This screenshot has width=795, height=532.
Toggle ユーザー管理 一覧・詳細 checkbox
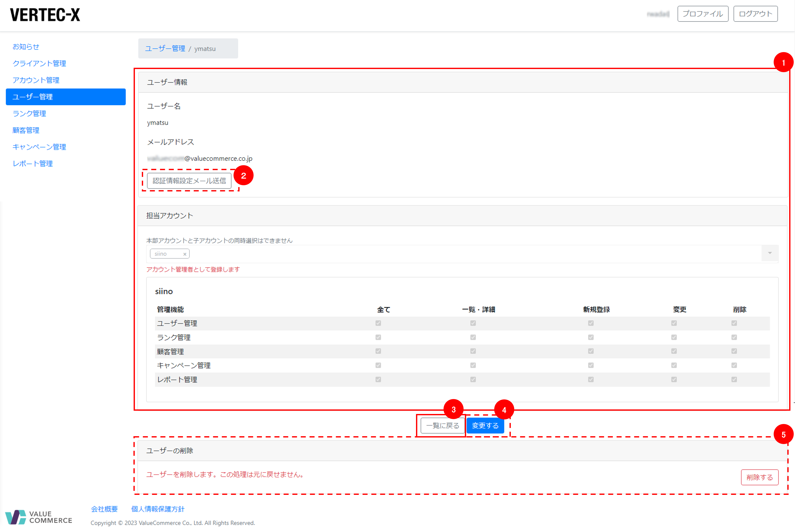click(x=473, y=323)
